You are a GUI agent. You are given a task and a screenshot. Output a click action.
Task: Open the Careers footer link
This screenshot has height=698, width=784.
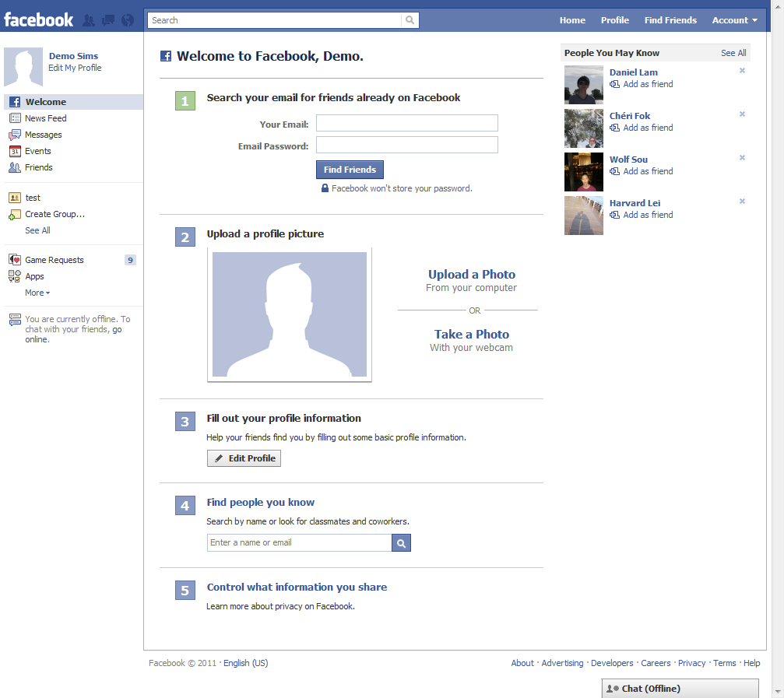tap(656, 664)
